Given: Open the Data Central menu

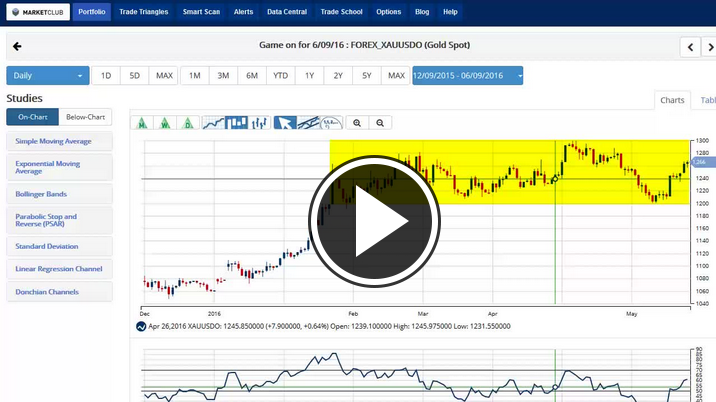Looking at the screenshot, I should coord(287,12).
